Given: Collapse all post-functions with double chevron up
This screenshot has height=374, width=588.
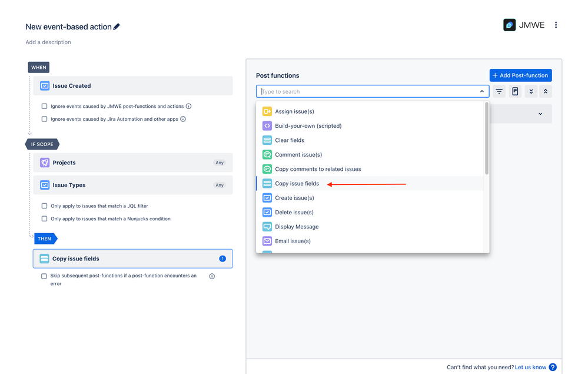Looking at the screenshot, I should coord(546,91).
